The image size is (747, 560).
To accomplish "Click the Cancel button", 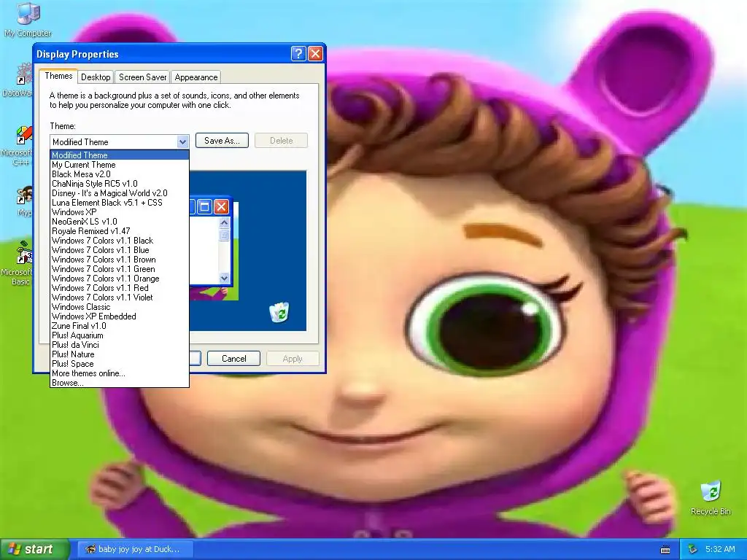I will click(x=234, y=359).
